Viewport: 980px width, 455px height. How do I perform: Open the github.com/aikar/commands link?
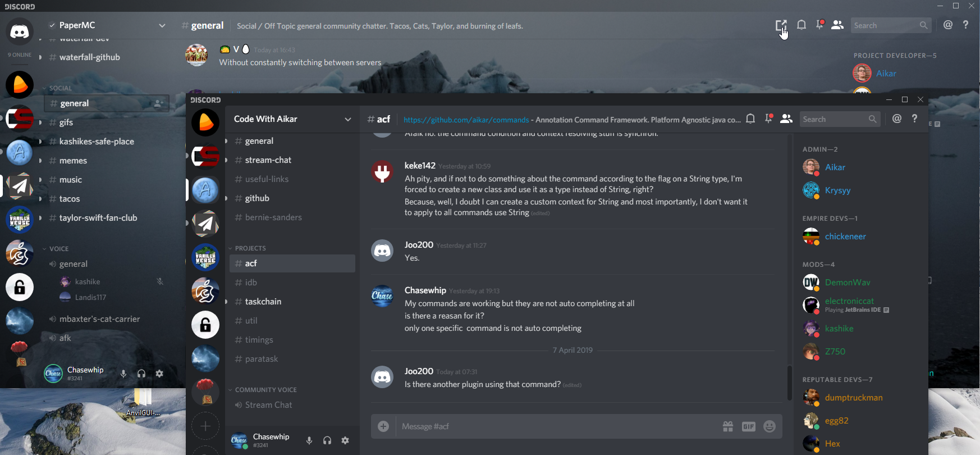[x=466, y=120]
